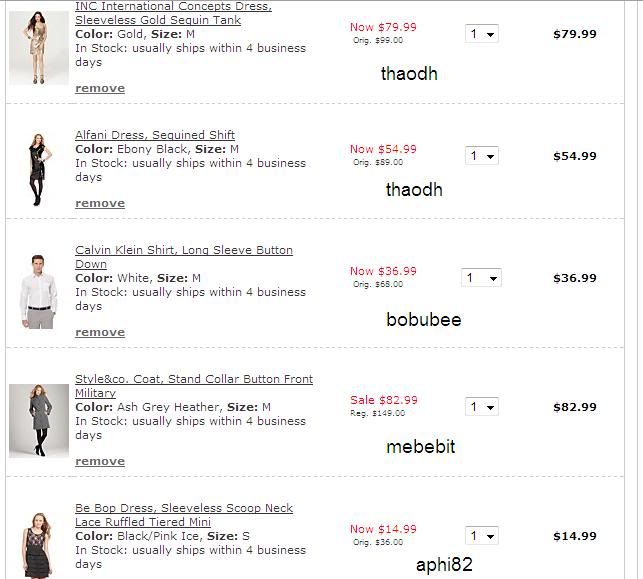Open quantity dropdown for Style&co. coat

click(x=482, y=407)
